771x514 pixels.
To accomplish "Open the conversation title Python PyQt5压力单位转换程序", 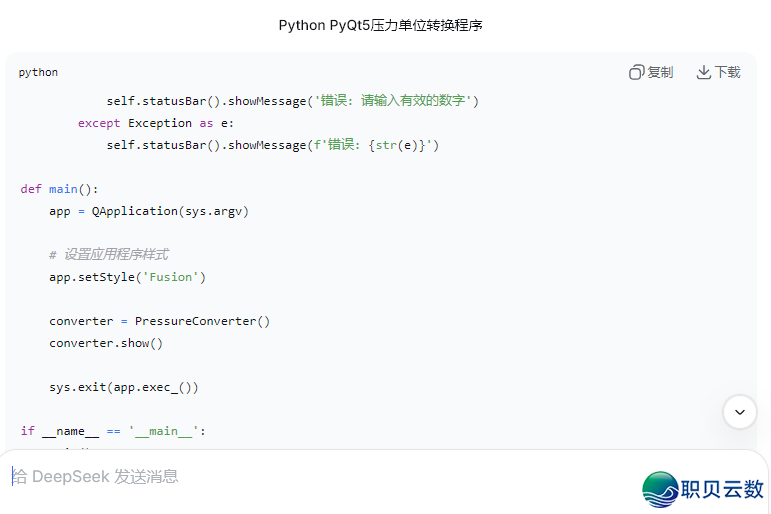I will click(x=380, y=25).
